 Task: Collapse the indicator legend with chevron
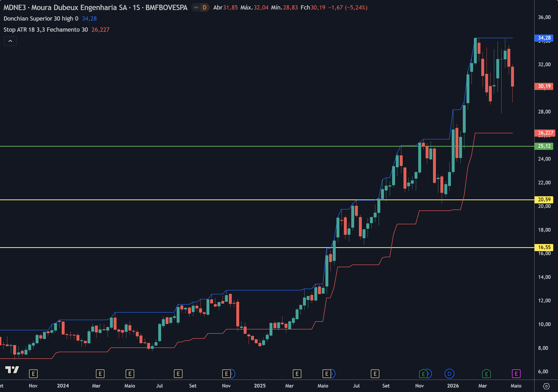click(10, 41)
